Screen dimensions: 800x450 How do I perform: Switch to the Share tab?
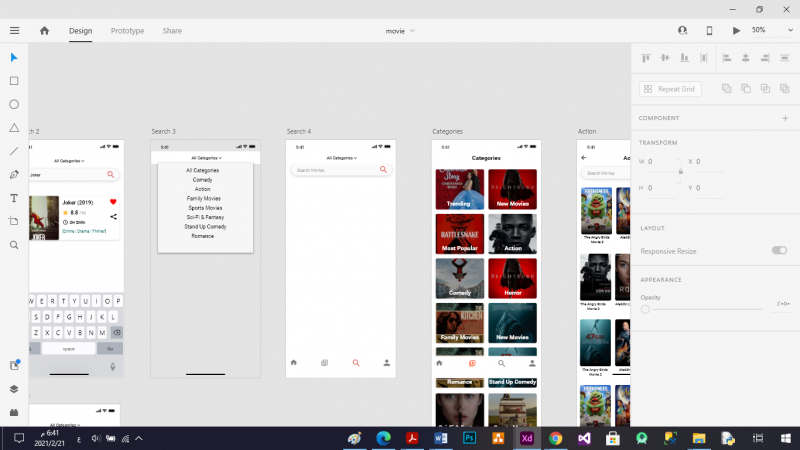tap(172, 31)
